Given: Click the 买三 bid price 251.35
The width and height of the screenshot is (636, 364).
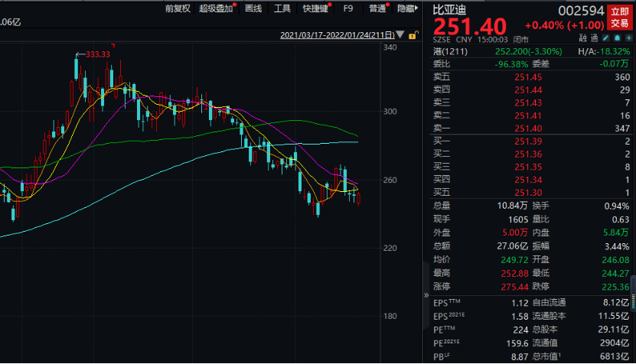Looking at the screenshot, I should [x=528, y=167].
